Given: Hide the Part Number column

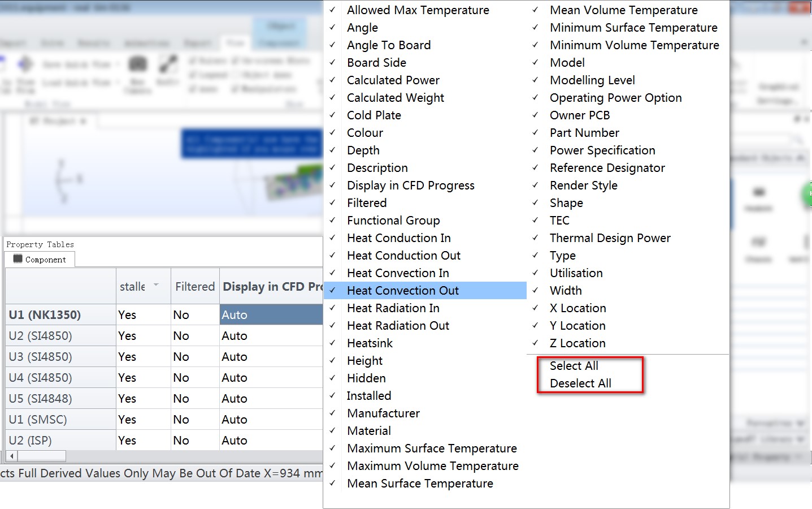Looking at the screenshot, I should [x=584, y=133].
